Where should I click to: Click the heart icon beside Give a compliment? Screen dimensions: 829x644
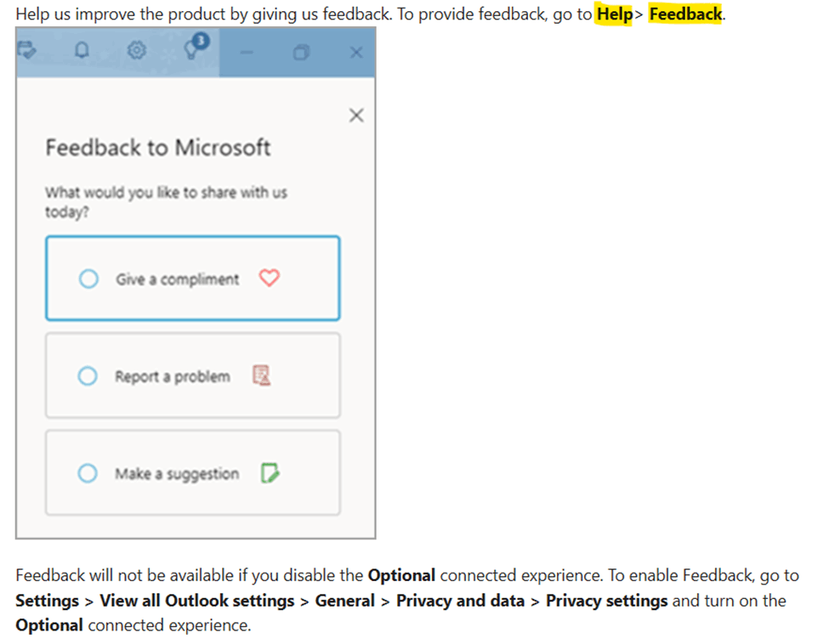coord(269,278)
